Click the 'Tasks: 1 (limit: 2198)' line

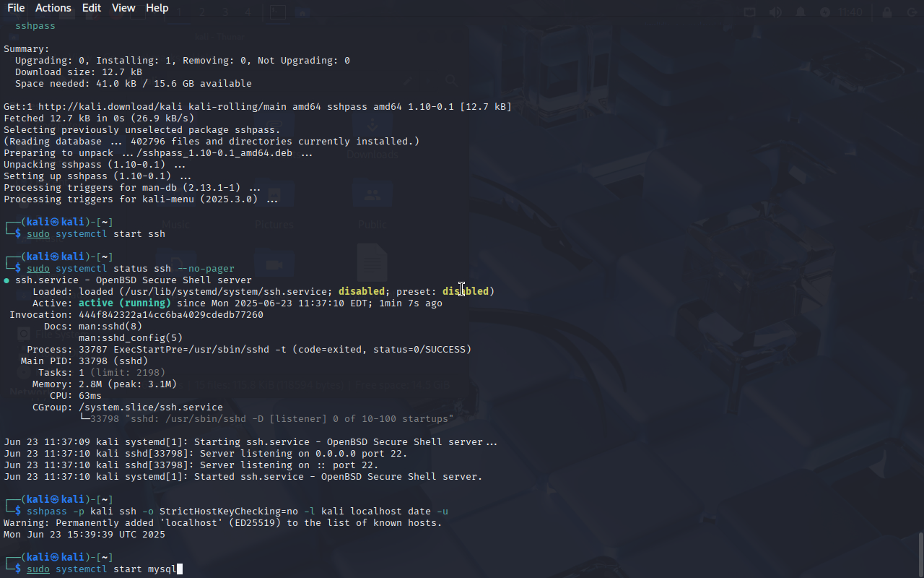coord(102,373)
